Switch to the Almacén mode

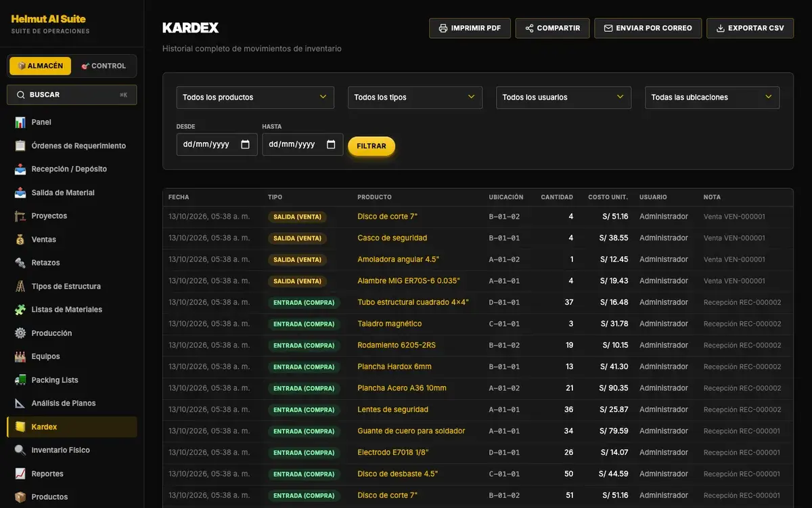click(41, 66)
